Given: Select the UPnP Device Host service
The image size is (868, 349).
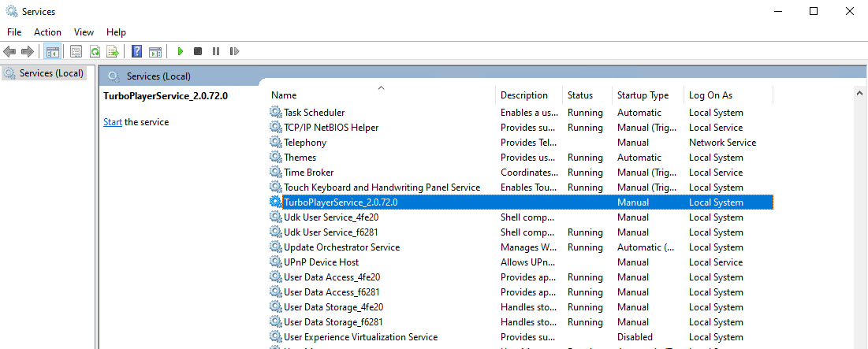Looking at the screenshot, I should click(x=321, y=262).
